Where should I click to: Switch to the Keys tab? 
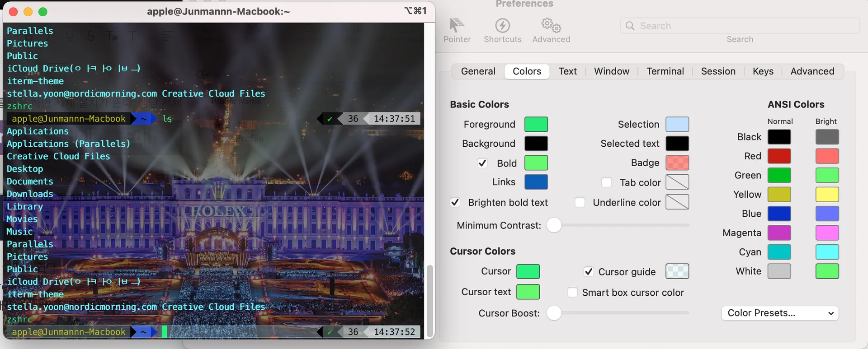[763, 71]
